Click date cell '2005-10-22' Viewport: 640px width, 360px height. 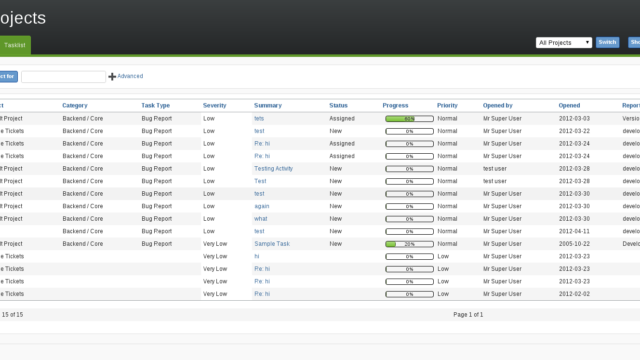pyautogui.click(x=574, y=244)
